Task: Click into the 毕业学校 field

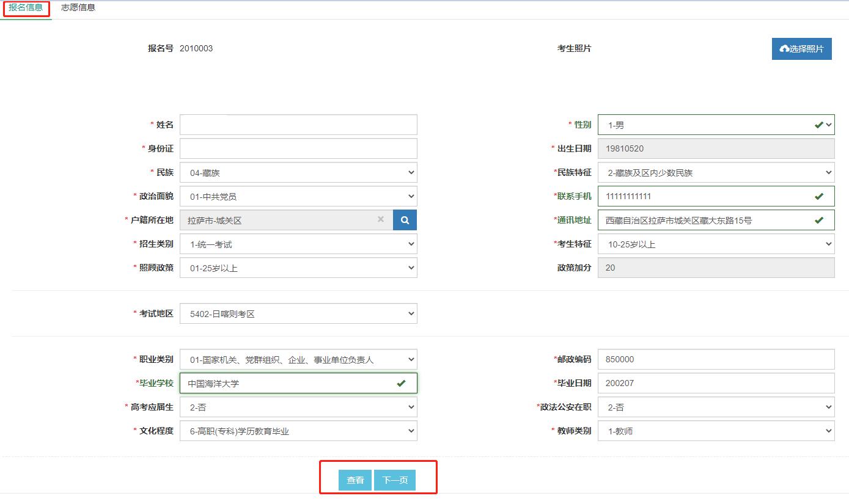Action: 287,384
